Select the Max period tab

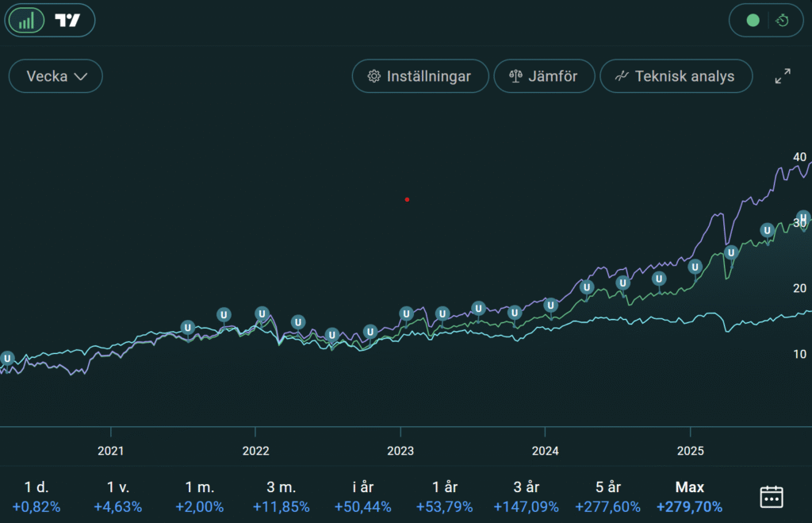point(689,497)
